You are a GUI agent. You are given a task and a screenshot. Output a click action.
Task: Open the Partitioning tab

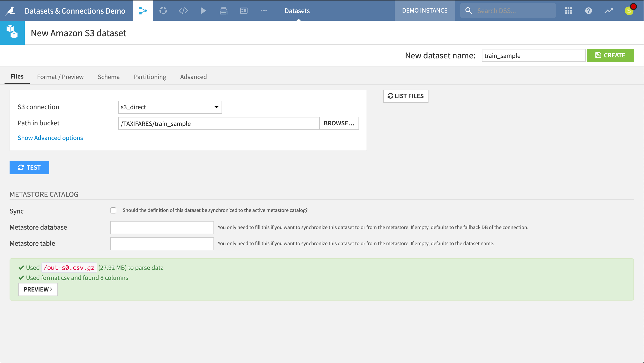pos(150,77)
